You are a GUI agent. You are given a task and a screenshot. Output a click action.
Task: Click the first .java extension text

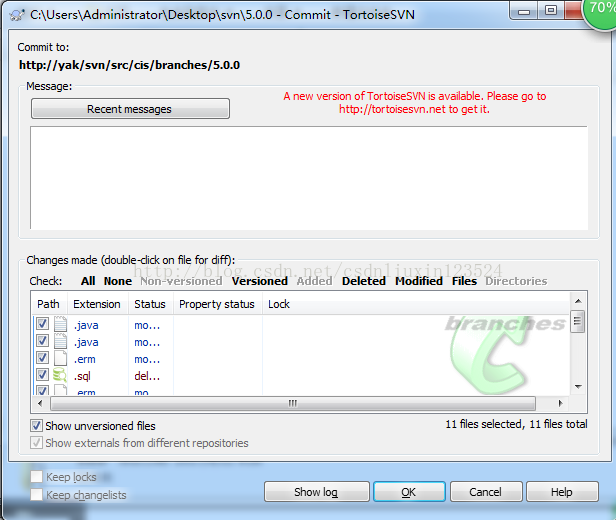click(86, 325)
